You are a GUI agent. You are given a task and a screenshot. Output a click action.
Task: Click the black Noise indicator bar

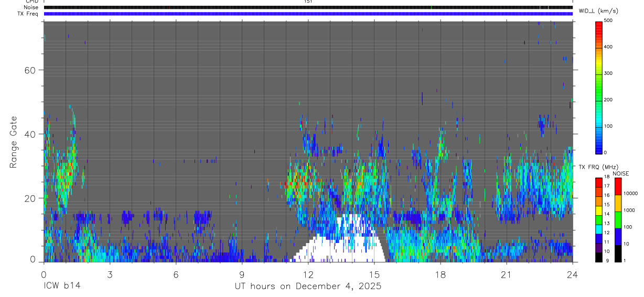pyautogui.click(x=308, y=7)
